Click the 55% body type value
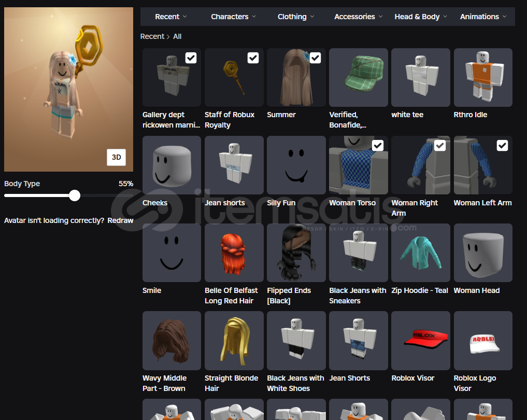The width and height of the screenshot is (527, 420). point(126,184)
